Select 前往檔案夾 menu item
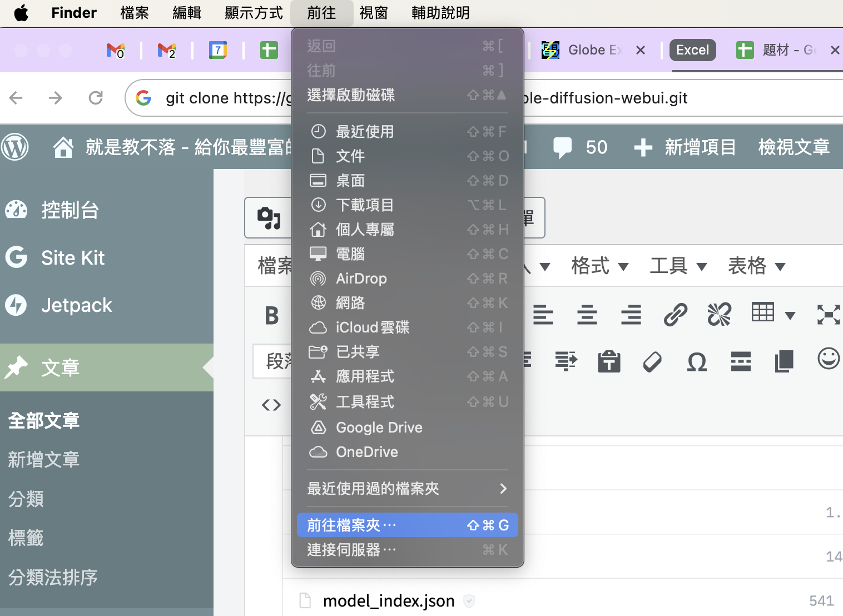 [x=407, y=525]
